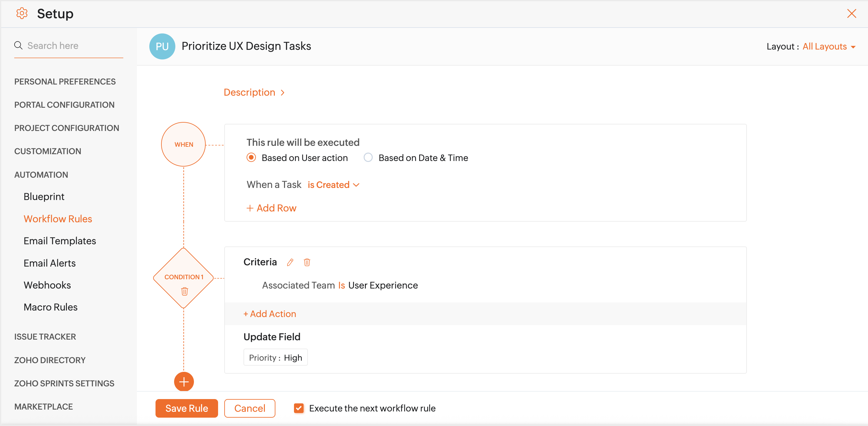Go to Email Templates menu item

(60, 241)
